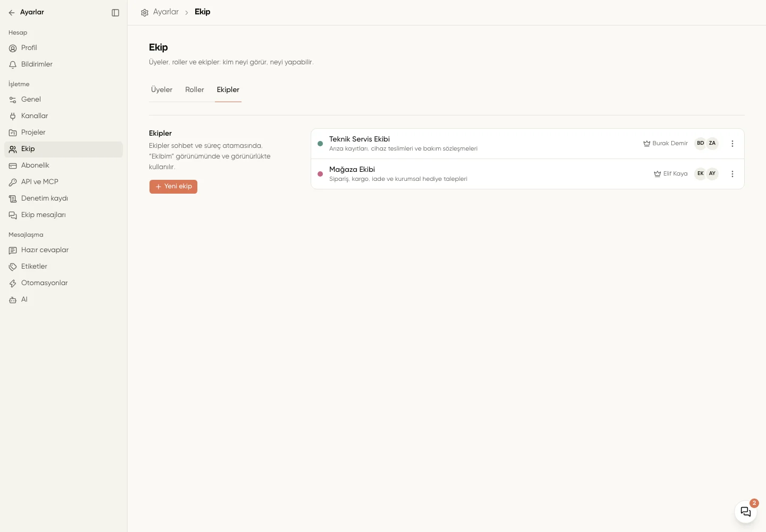
Task: Switch to the Üyeler tab
Action: tap(162, 90)
